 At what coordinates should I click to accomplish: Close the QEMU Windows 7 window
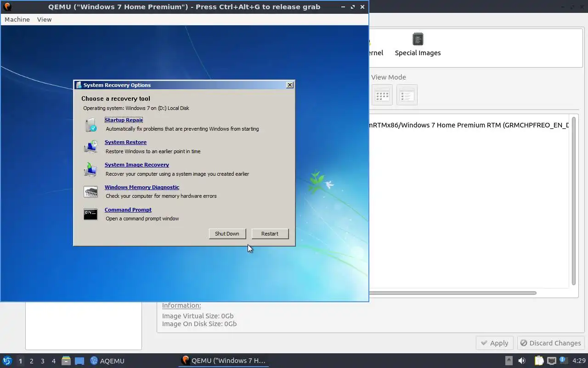(x=362, y=7)
